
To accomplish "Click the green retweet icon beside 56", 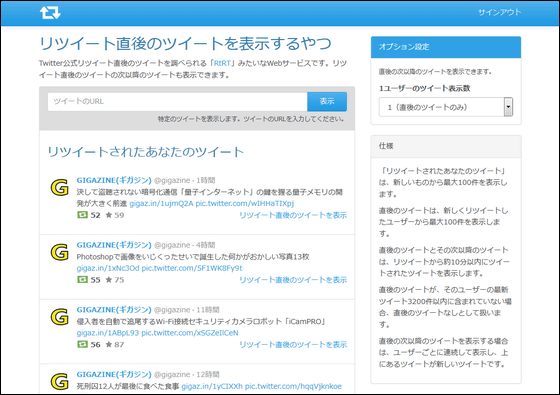I will click(x=82, y=344).
